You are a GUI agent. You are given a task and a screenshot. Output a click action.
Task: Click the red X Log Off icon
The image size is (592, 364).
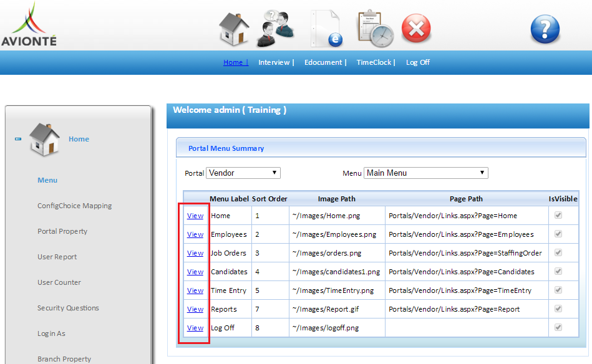pos(416,28)
